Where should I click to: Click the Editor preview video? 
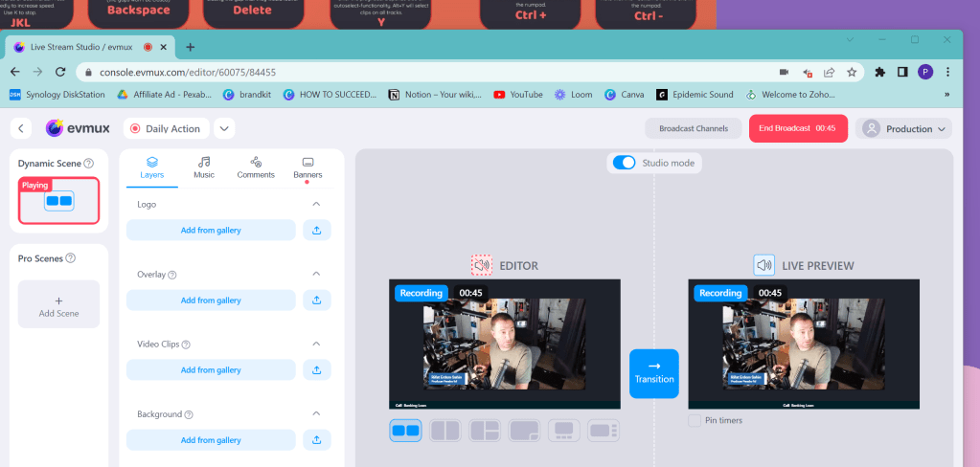click(x=505, y=344)
